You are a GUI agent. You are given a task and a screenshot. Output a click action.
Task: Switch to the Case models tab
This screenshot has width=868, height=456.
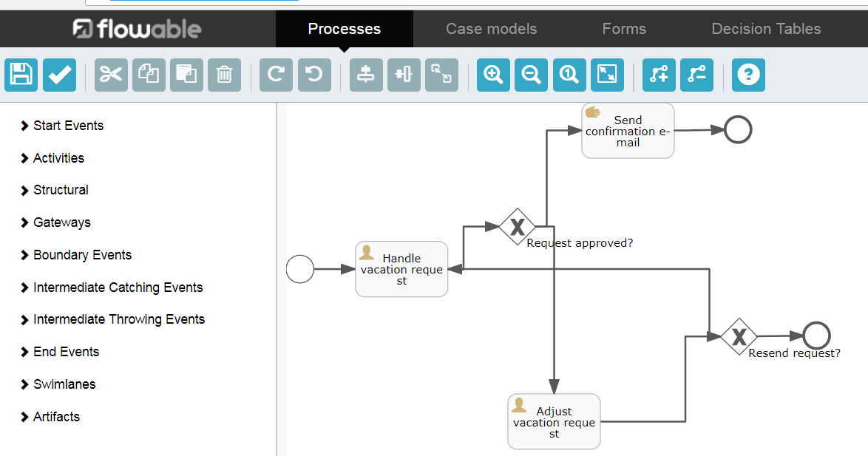click(491, 29)
